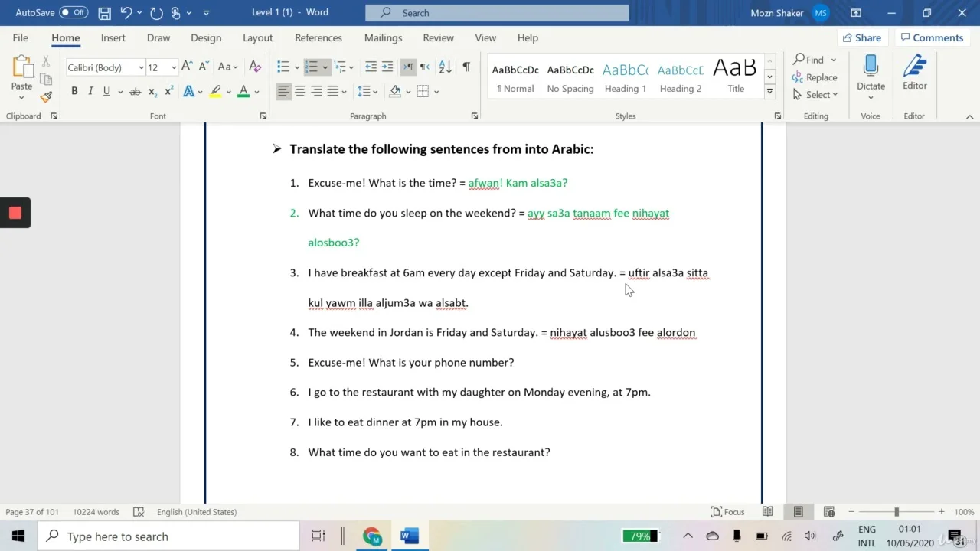Expand the font size dropdown
The height and width of the screenshot is (551, 980).
[174, 67]
